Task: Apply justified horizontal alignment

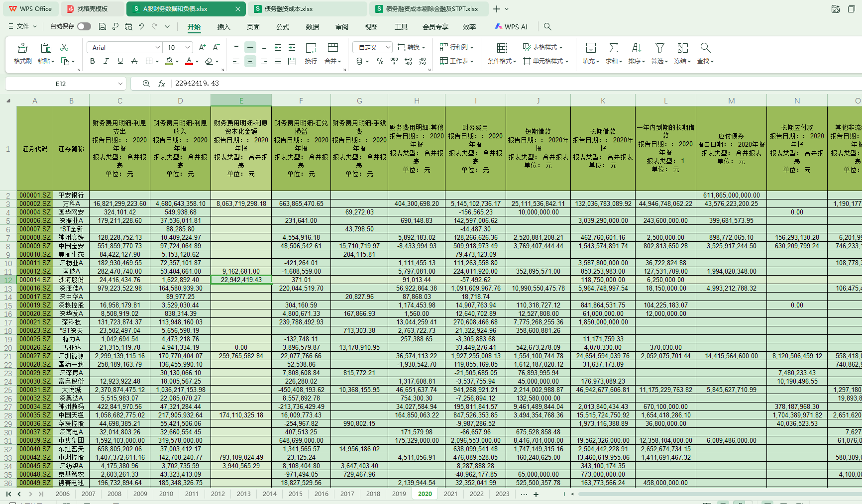Action: pos(278,61)
